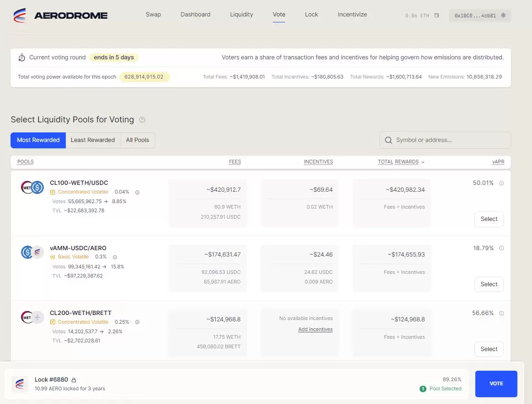Select the Most Rewarded filter
The height and width of the screenshot is (404, 532).
click(38, 140)
